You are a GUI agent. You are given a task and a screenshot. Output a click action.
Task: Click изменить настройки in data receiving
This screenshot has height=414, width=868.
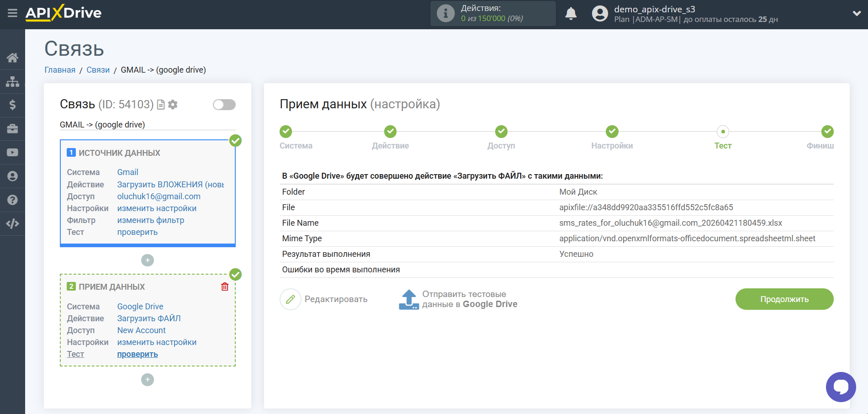157,342
